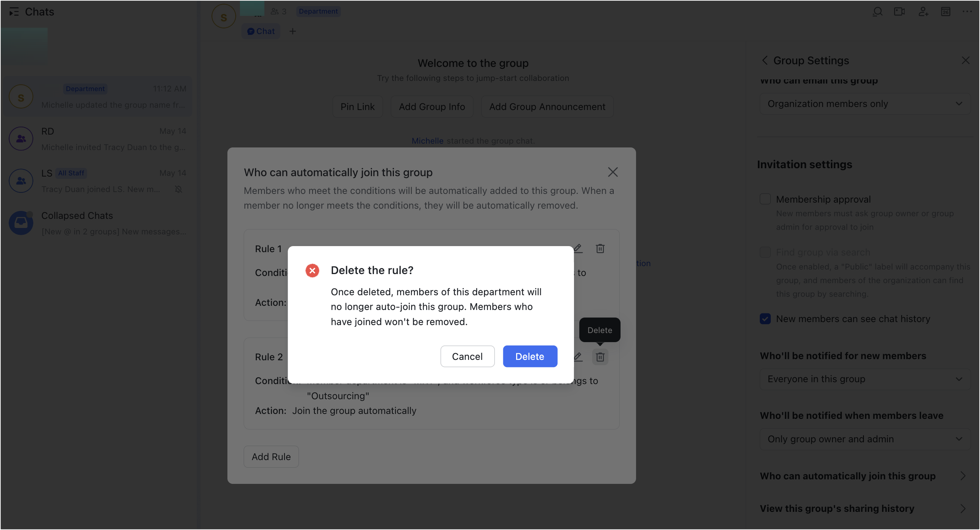The height and width of the screenshot is (530, 980).
Task: Click the add member icon
Action: pos(924,12)
